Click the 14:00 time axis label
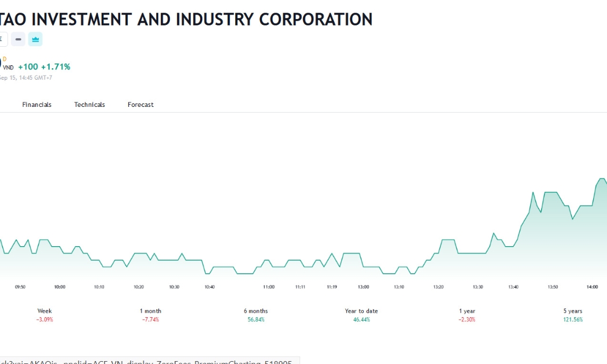This screenshot has height=364, width=607. (592, 287)
